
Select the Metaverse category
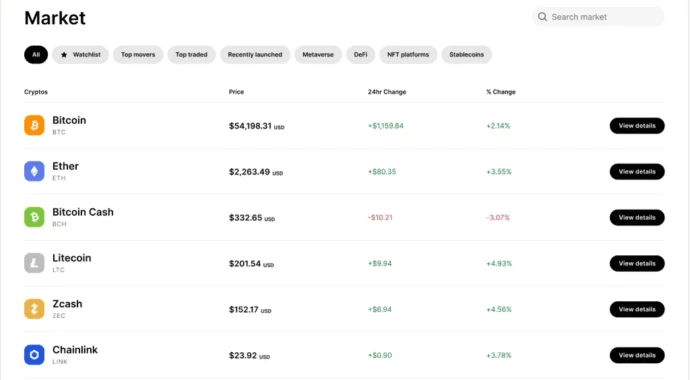tap(318, 55)
